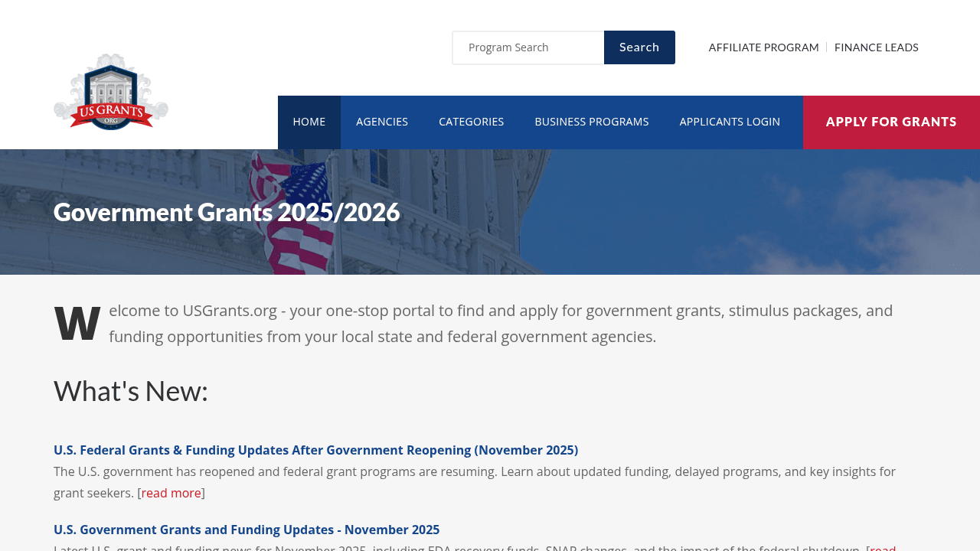The height and width of the screenshot is (551, 980).
Task: Click the What's New heading
Action: pos(131,391)
